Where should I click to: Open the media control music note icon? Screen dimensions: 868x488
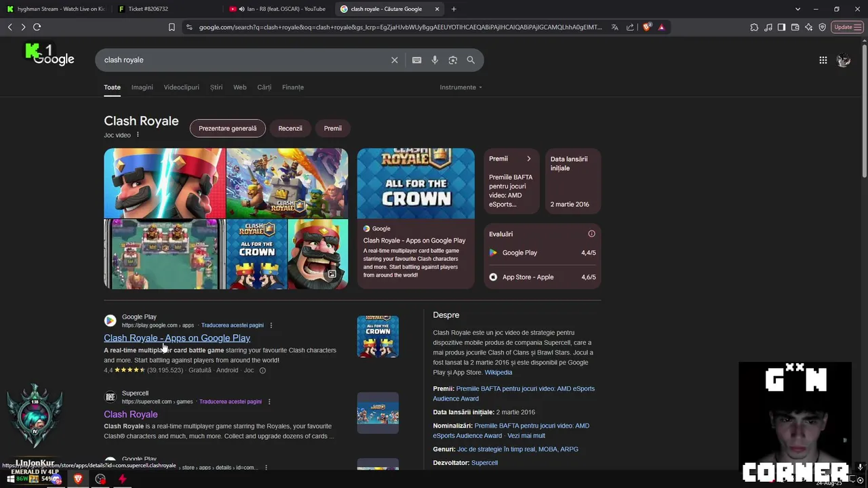(768, 27)
